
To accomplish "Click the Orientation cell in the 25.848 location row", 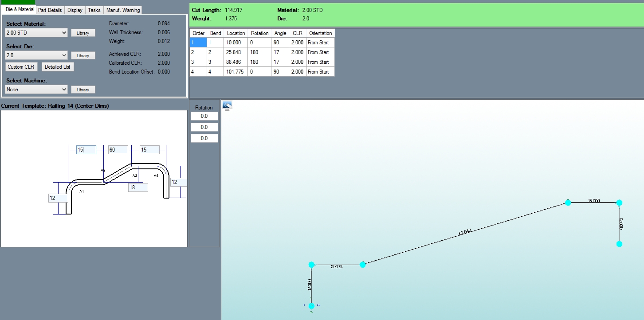I will (320, 52).
